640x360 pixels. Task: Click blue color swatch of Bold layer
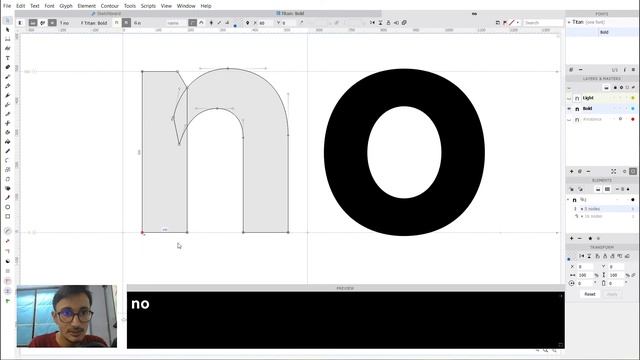[633, 109]
